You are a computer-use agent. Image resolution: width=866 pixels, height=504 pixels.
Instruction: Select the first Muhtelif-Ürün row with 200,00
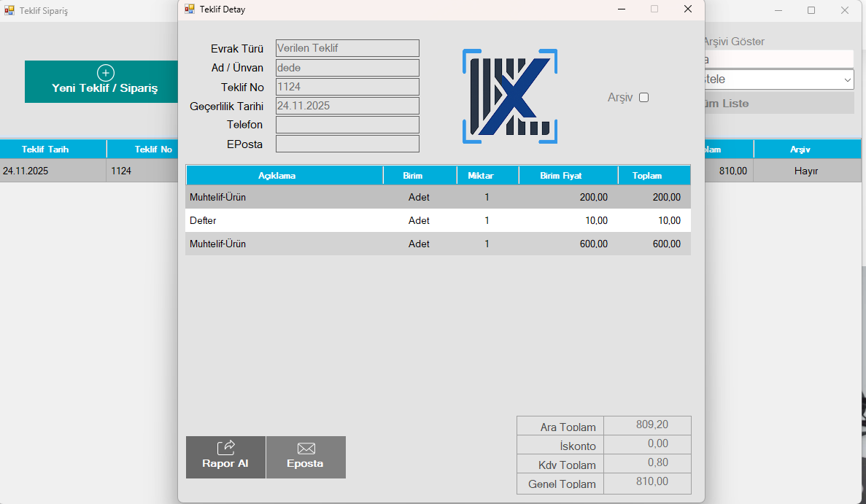click(438, 197)
